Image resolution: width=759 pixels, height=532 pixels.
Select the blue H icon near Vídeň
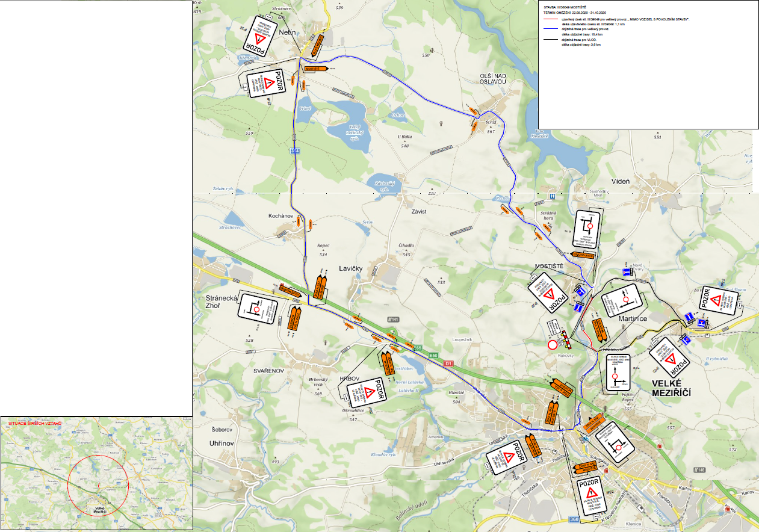553,196
